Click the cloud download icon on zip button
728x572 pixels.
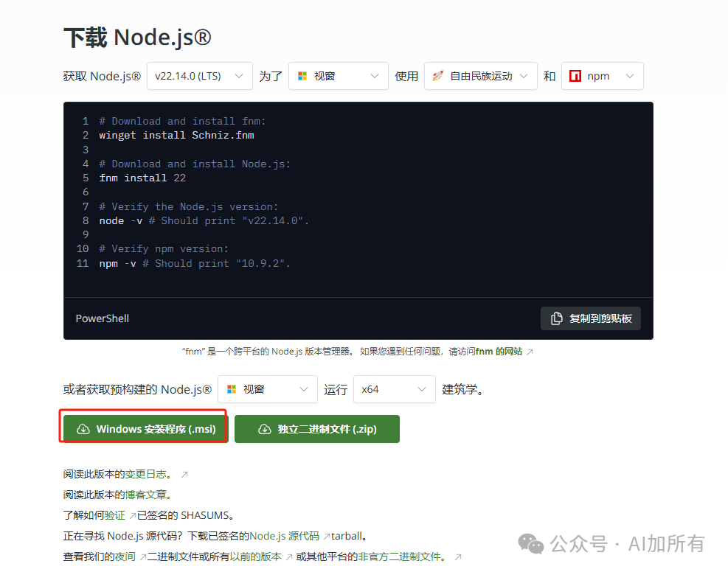tap(265, 429)
